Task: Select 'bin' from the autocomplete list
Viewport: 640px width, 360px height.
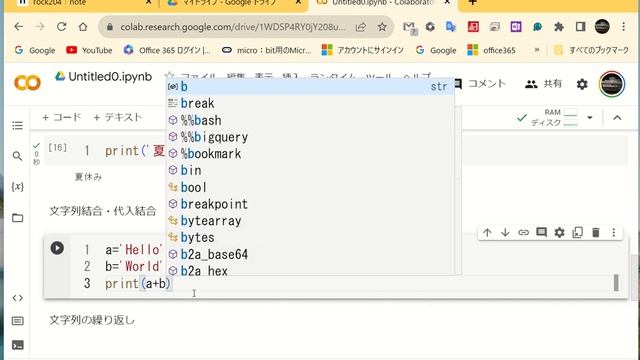Action: coord(310,170)
